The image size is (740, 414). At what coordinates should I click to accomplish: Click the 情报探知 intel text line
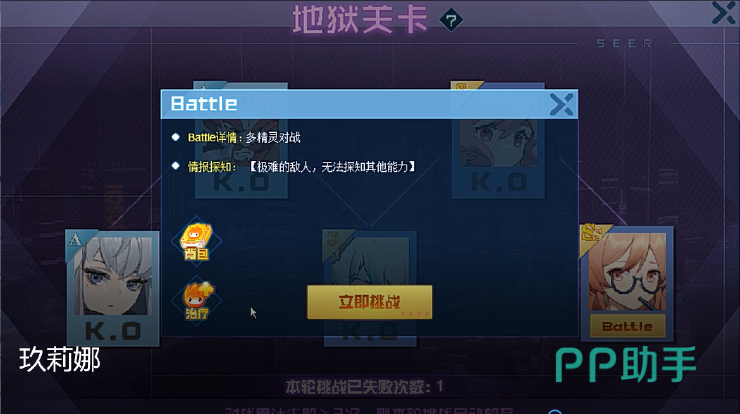click(x=301, y=167)
